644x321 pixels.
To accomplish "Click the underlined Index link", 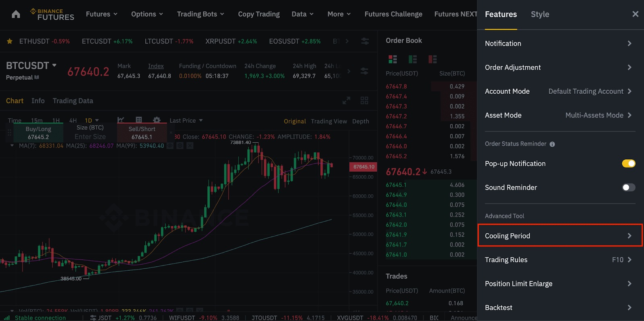I will pyautogui.click(x=156, y=66).
